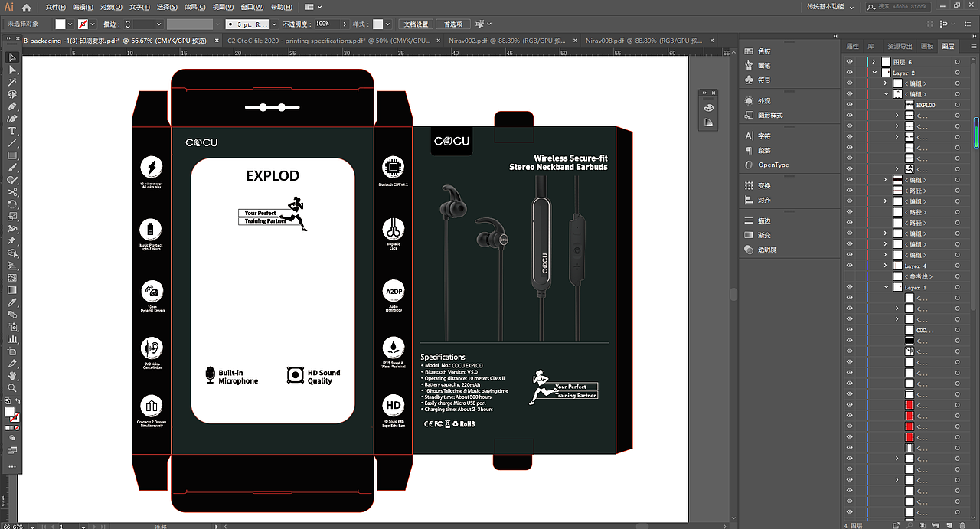Open the 外观 appearance panel
The width and height of the screenshot is (980, 529).
[x=759, y=101]
